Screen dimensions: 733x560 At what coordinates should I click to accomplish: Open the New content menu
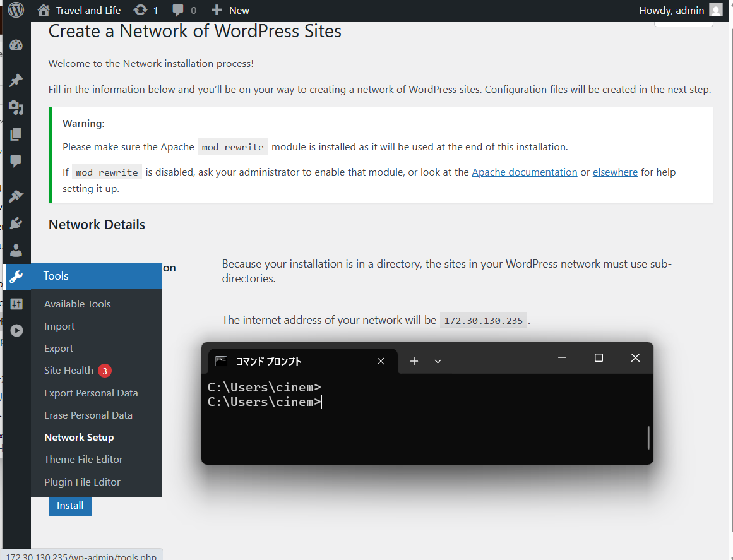(x=230, y=10)
